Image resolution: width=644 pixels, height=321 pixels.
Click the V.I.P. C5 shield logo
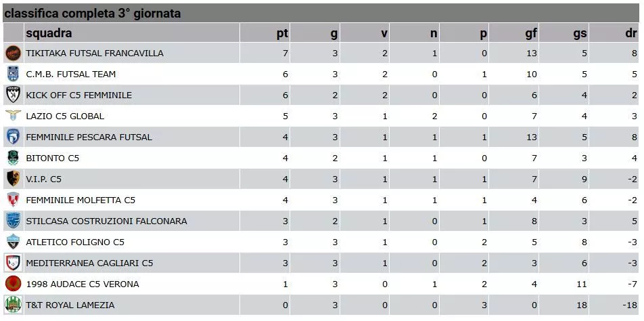tap(13, 179)
